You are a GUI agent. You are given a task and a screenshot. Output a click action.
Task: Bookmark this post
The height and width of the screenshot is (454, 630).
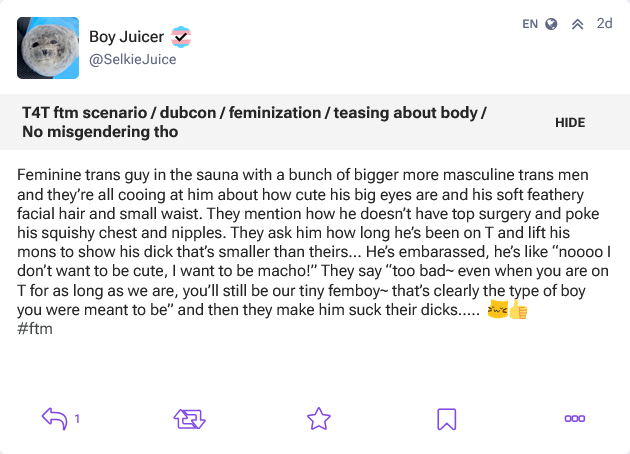(x=447, y=419)
